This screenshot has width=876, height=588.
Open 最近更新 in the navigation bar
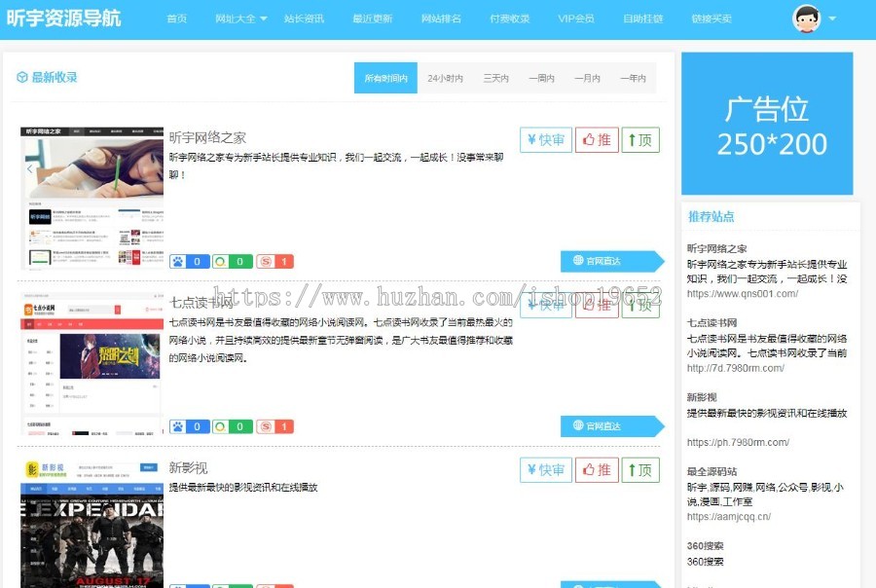coord(372,18)
